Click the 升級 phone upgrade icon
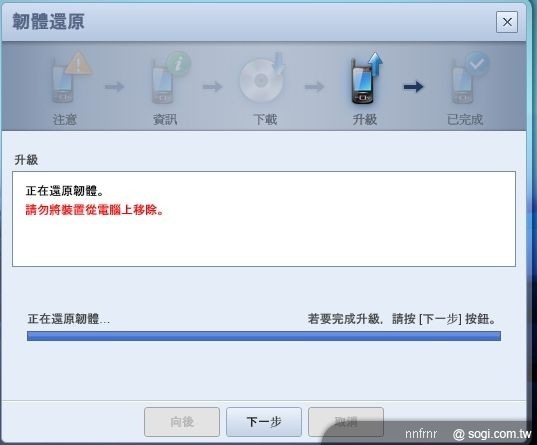Screen dimensions: 537x445 coord(366,78)
